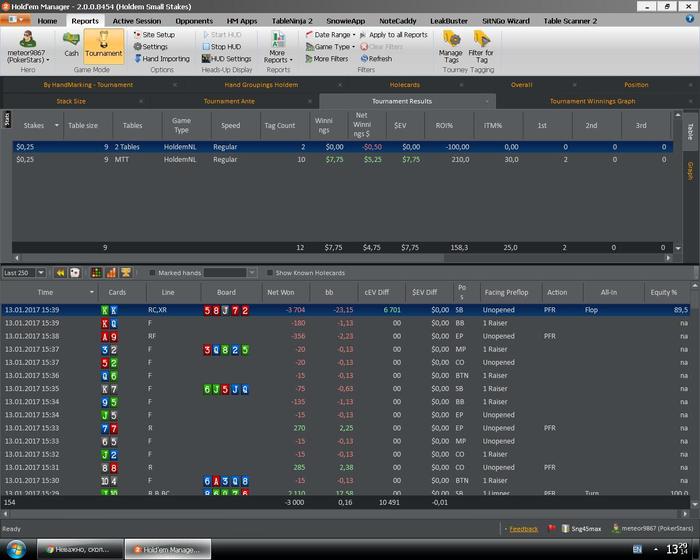The width and height of the screenshot is (700, 560).
Task: Toggle the Marked hands checkbox
Action: tap(152, 272)
